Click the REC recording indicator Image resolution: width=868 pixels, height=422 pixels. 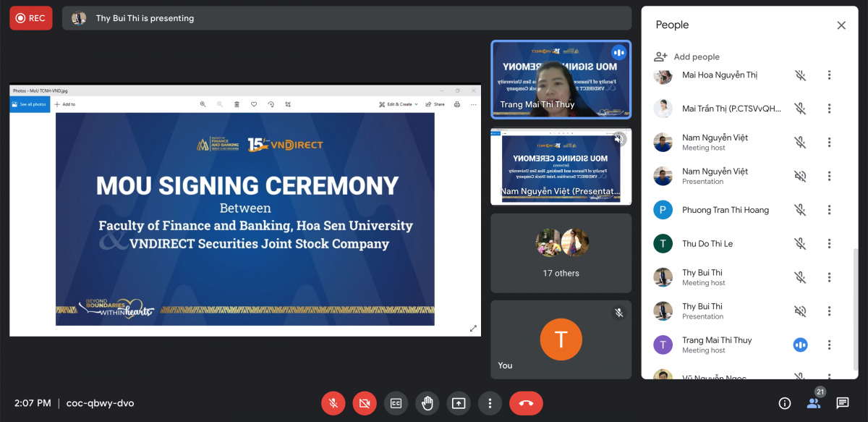tap(31, 18)
